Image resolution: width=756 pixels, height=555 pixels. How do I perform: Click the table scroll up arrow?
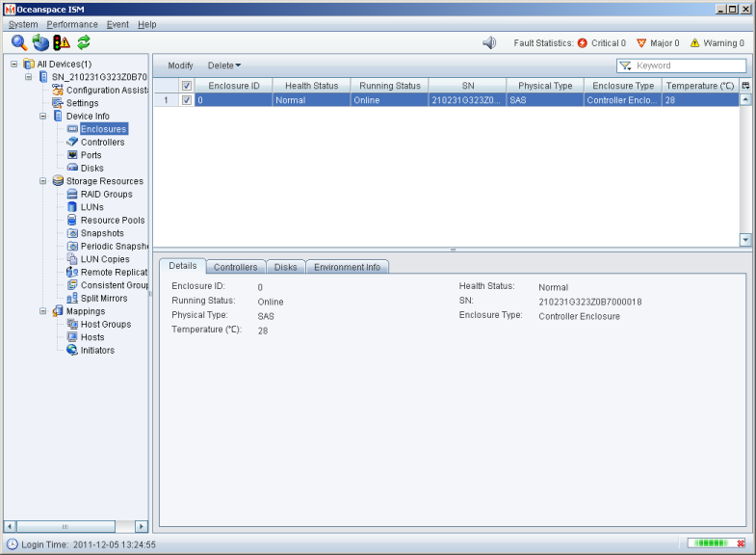(745, 100)
